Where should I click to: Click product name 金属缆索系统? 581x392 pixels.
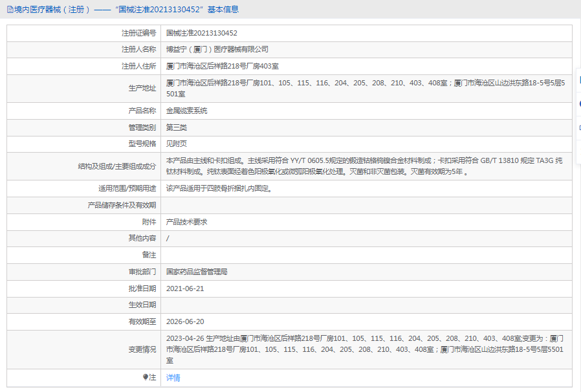(x=187, y=111)
